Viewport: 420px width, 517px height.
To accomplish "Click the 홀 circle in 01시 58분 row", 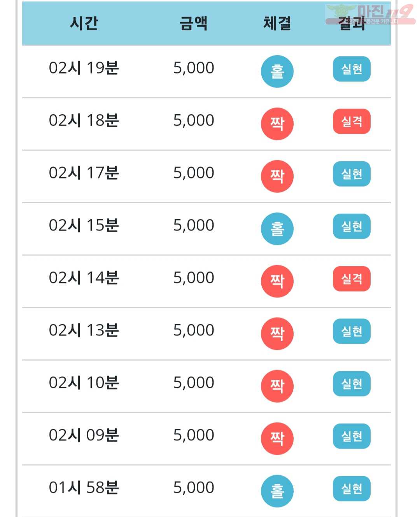I will pyautogui.click(x=277, y=491).
